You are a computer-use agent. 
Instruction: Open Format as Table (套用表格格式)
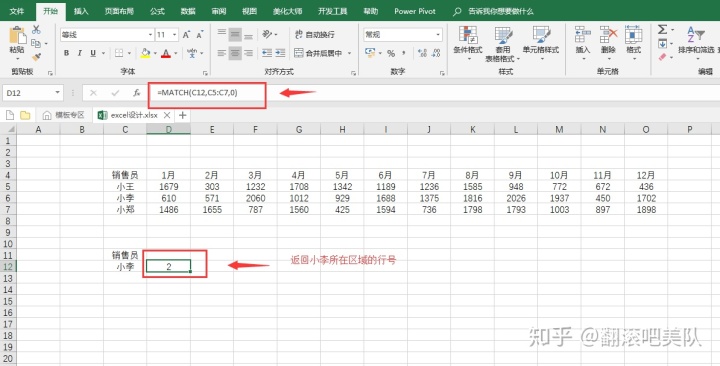pyautogui.click(x=503, y=44)
